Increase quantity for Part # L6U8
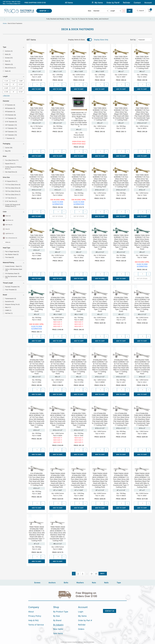This screenshot has height=644, width=155. click(43, 84)
